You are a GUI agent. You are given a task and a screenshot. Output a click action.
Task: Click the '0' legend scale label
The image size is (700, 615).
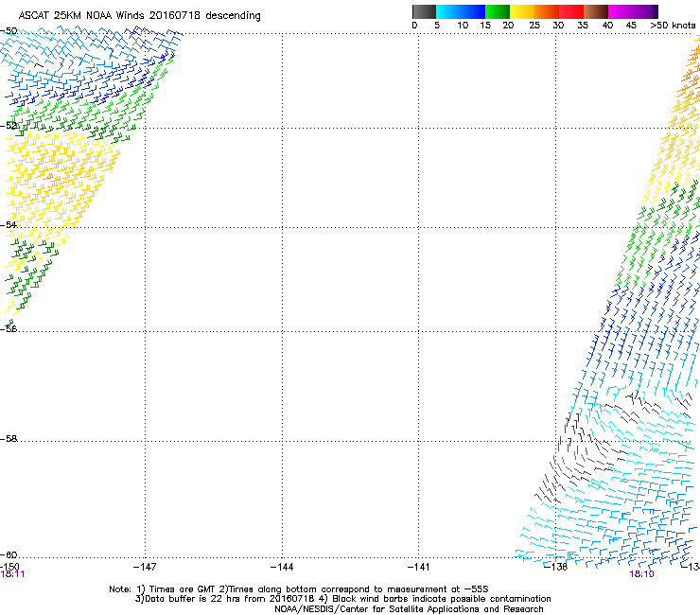point(414,25)
